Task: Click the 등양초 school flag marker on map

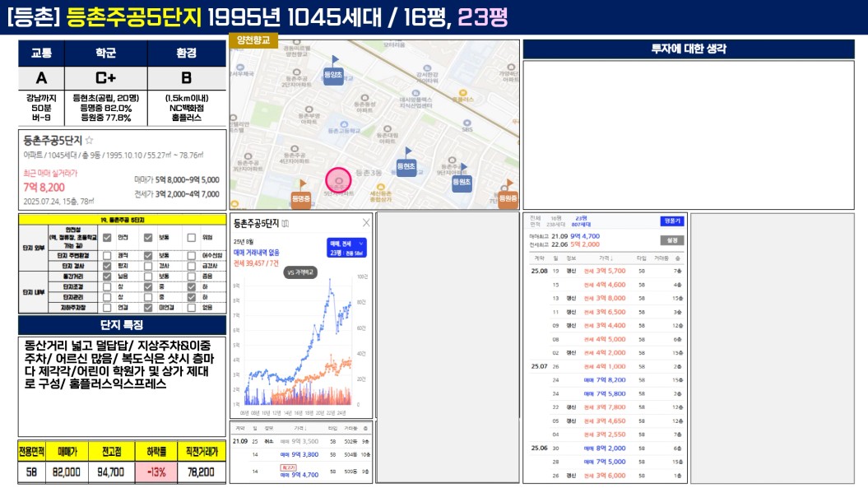Action: [332, 71]
